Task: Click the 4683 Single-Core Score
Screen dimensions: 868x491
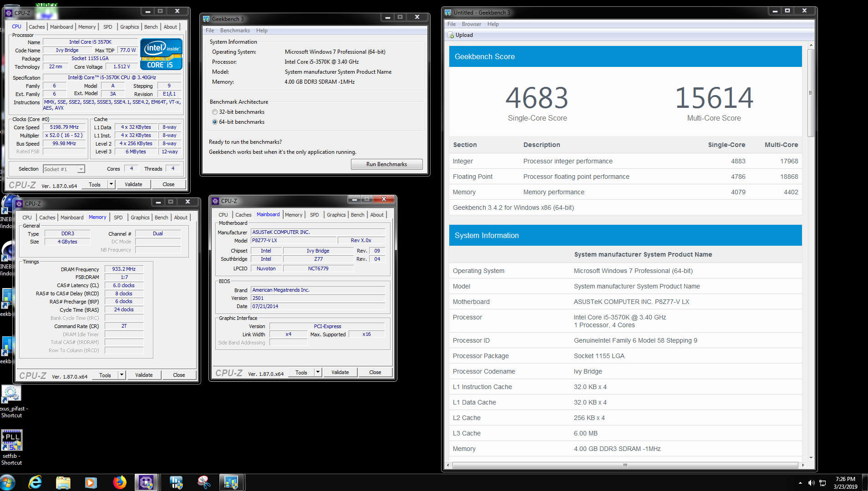Action: [x=537, y=98]
